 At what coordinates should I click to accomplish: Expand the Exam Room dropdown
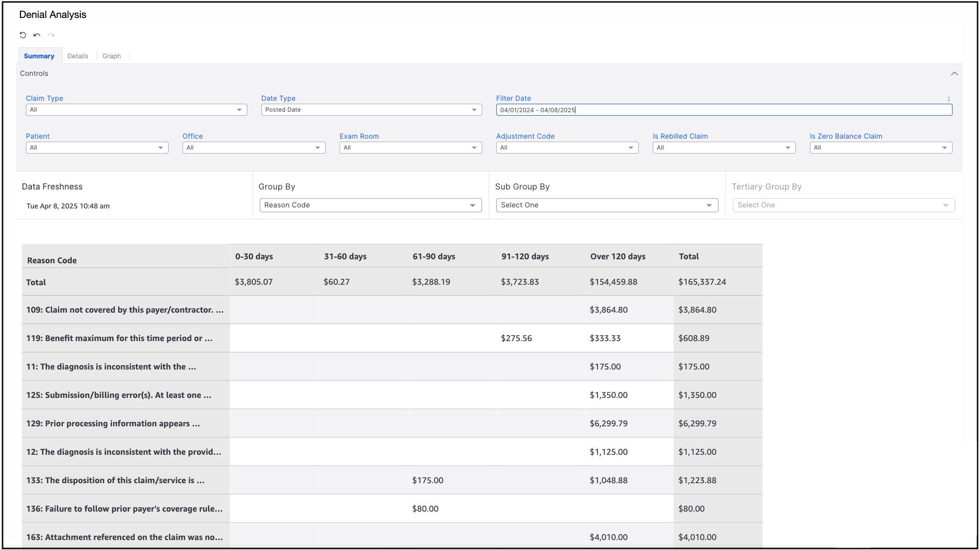(x=410, y=148)
